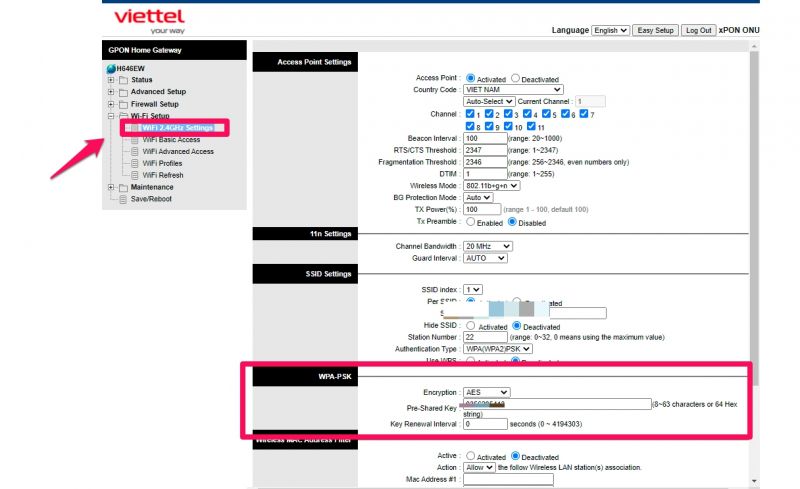Open the Authentication Type dropdown
Screen dimensions: 800x489
[497, 349]
